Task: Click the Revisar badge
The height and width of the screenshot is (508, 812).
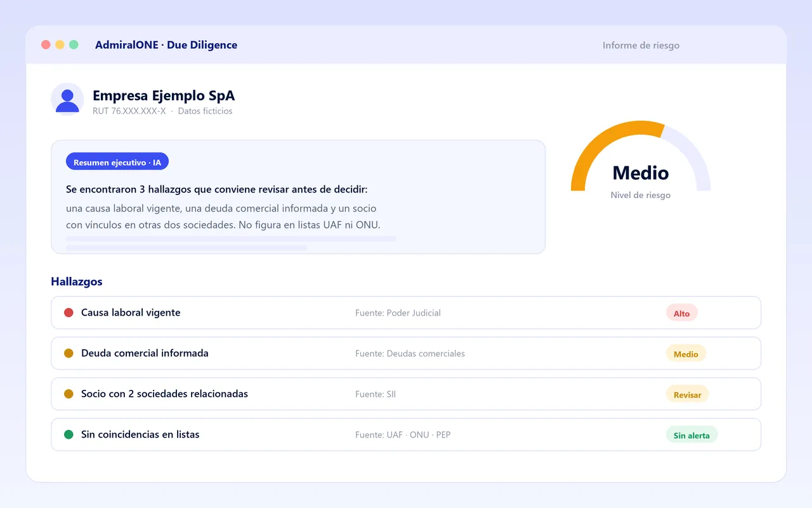Action: 688,394
